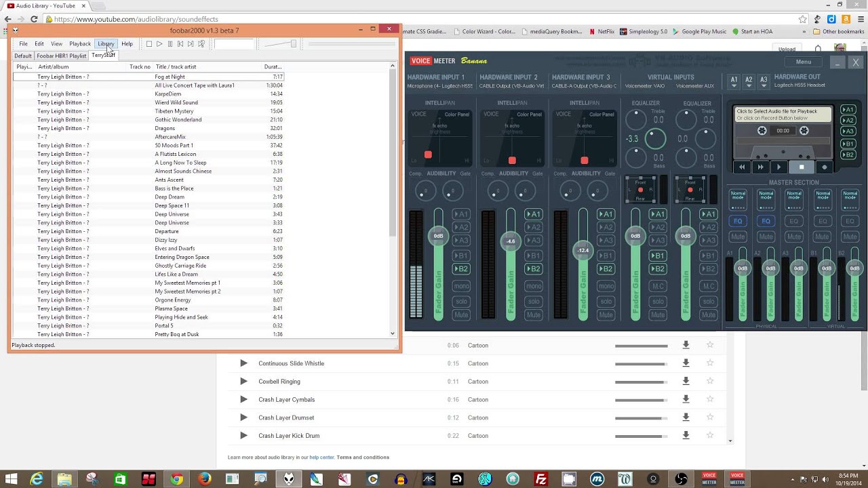
Task: Click the foobar2000 Previous track icon
Action: [180, 44]
